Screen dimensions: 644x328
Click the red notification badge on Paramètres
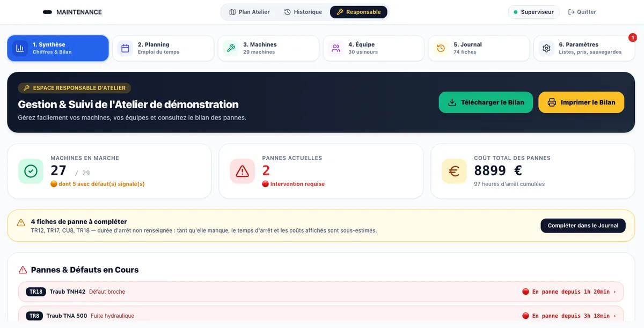[x=633, y=38]
